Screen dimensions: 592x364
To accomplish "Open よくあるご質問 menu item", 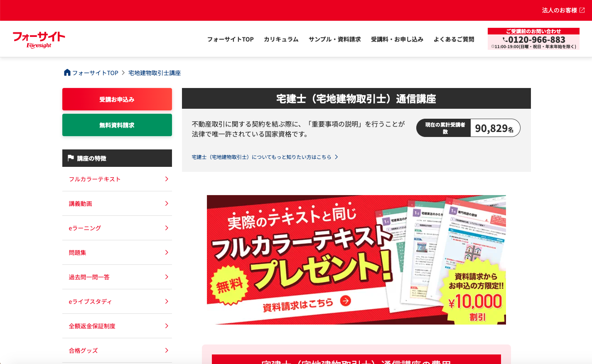I will point(454,39).
